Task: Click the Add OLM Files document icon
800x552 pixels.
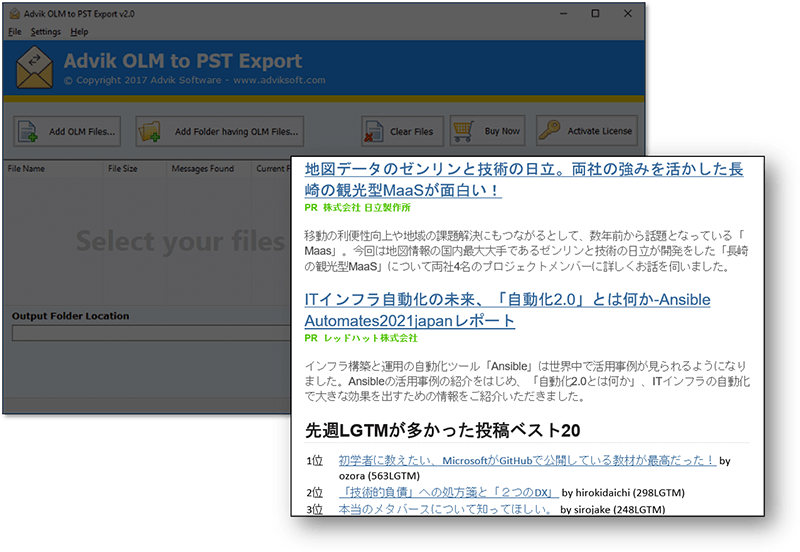Action: tap(28, 131)
